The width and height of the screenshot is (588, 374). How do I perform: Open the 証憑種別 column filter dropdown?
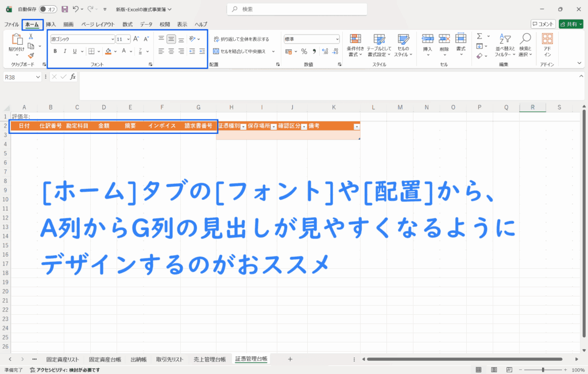coord(243,126)
